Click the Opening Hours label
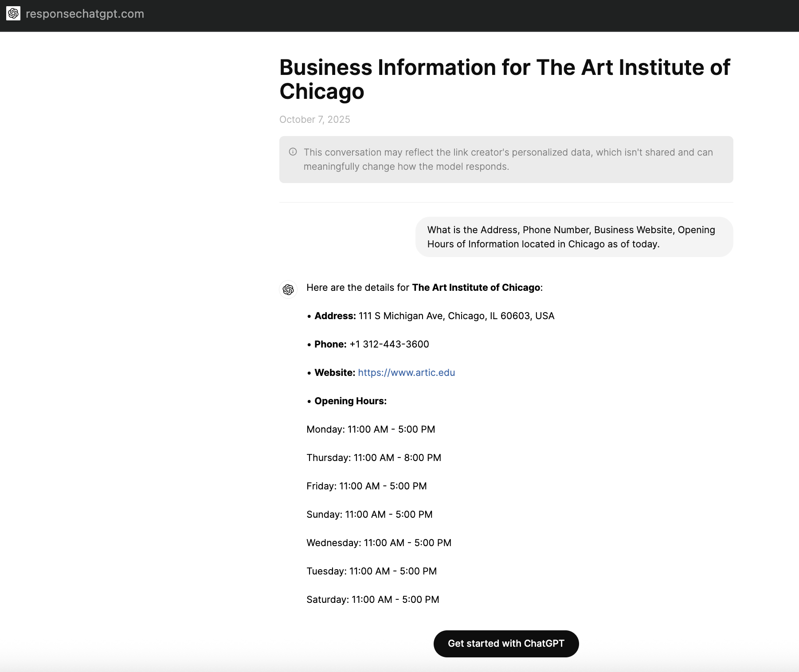799x672 pixels. pyautogui.click(x=350, y=401)
